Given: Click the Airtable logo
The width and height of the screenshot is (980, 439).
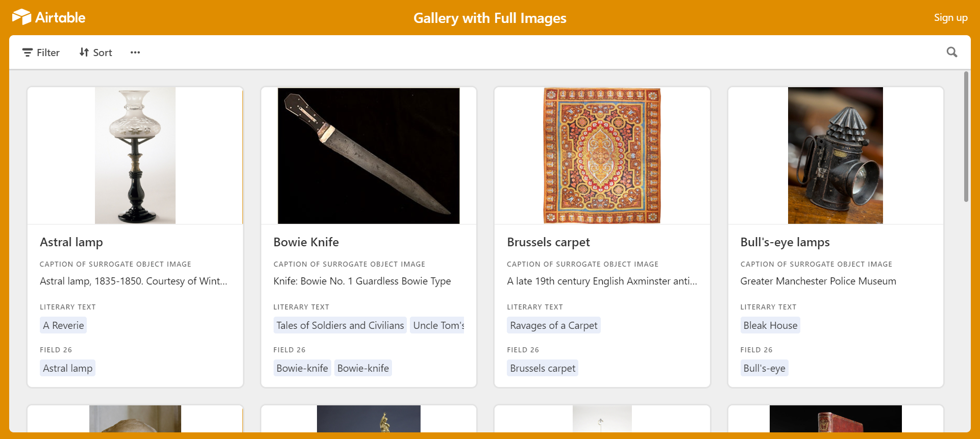Looking at the screenshot, I should point(48,17).
